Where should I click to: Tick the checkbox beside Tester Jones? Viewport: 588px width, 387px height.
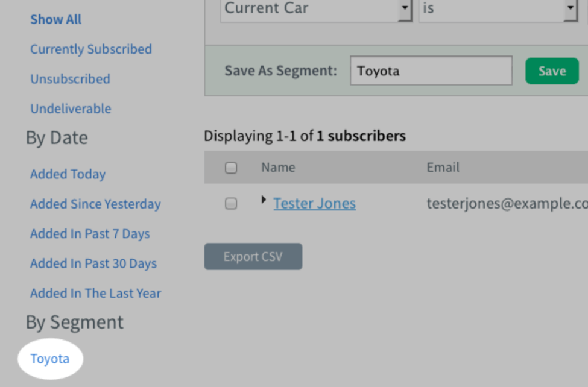point(231,204)
